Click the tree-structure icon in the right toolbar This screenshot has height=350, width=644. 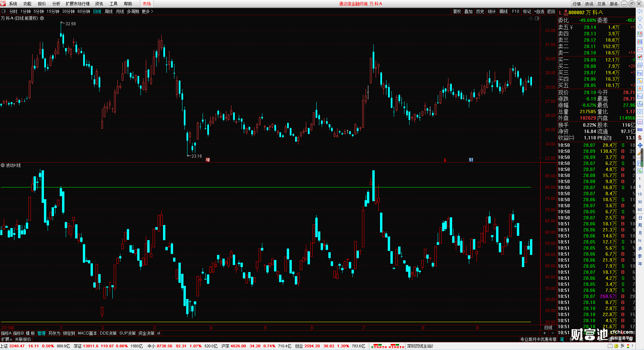pyautogui.click(x=640, y=81)
